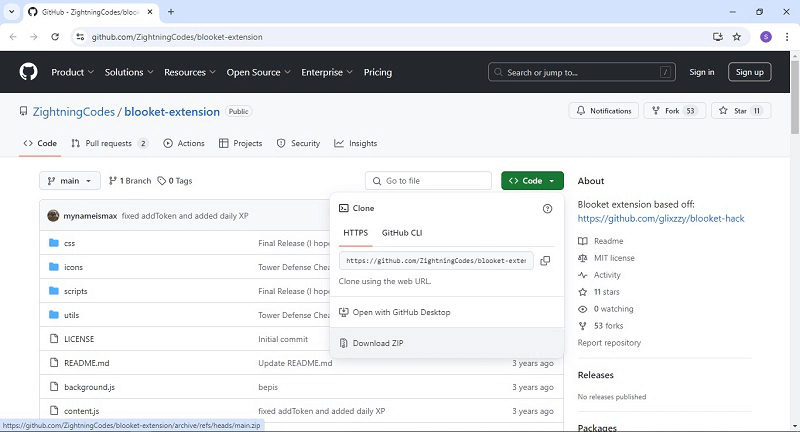Open the Projects tab
800x432 pixels.
pos(240,143)
